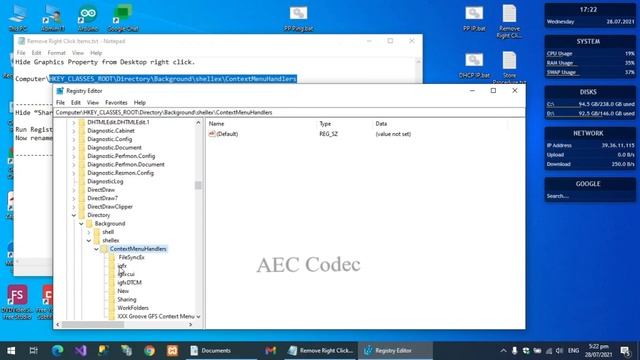This screenshot has width=640, height=360.
Task: Switch to Remove Right Click Notepad taskbar button
Action: coord(320,350)
